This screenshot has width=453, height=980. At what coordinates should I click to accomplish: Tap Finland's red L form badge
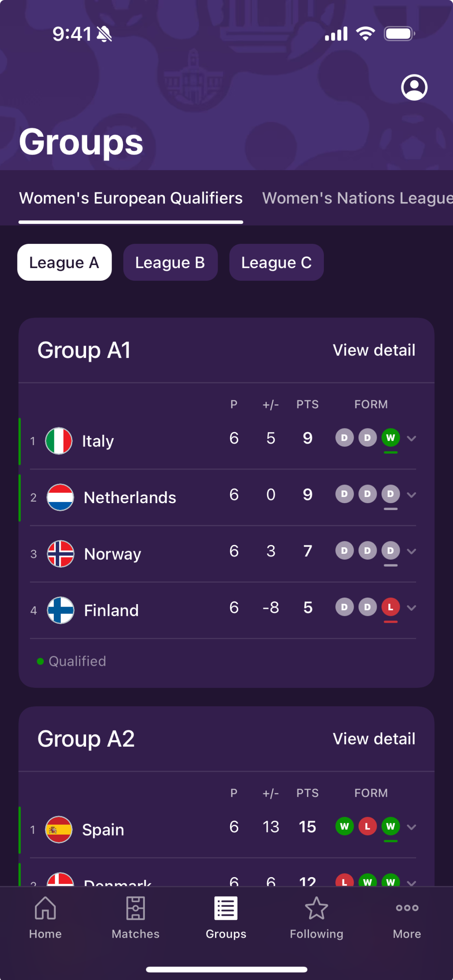(391, 607)
